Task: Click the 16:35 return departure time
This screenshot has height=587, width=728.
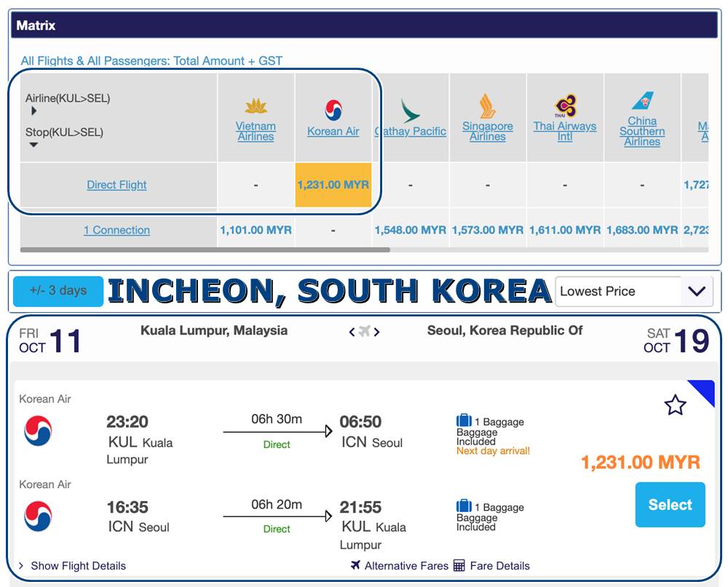Action: 127,507
